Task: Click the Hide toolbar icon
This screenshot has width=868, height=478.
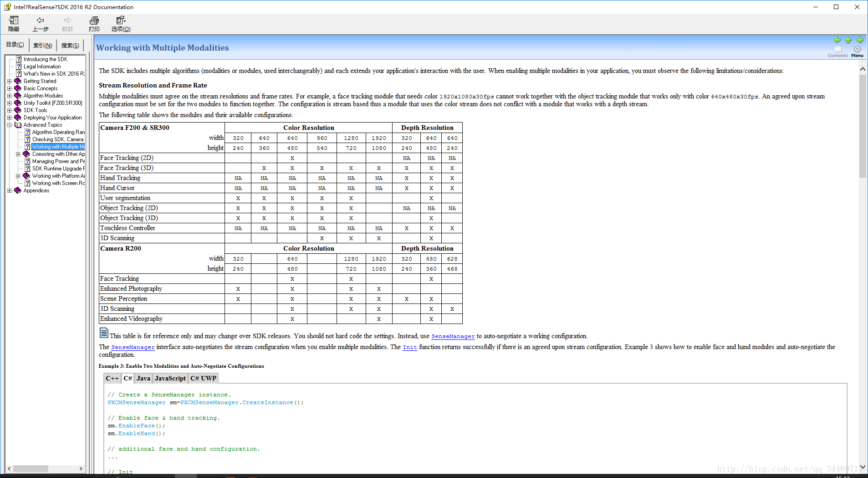Action: click(14, 21)
